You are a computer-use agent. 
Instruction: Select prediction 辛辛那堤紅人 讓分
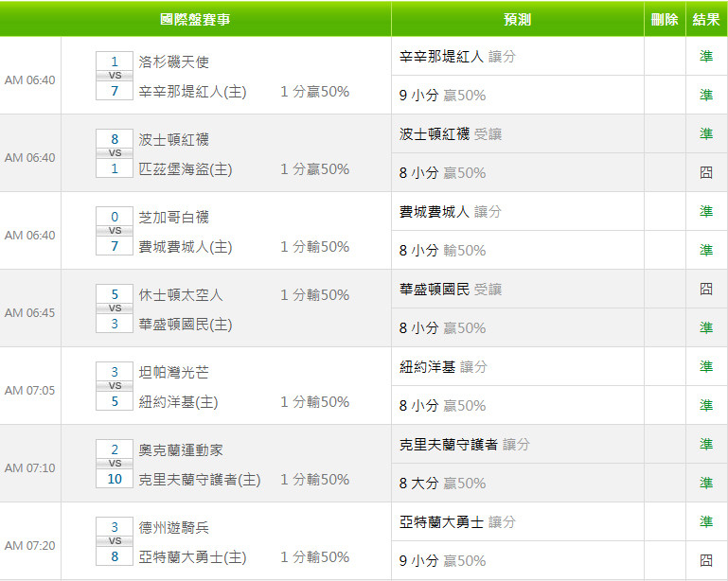point(457,57)
